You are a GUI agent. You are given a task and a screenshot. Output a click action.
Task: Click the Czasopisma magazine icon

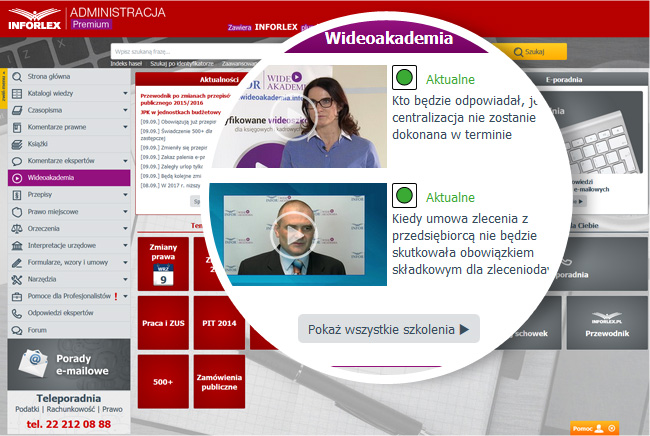[x=17, y=110]
